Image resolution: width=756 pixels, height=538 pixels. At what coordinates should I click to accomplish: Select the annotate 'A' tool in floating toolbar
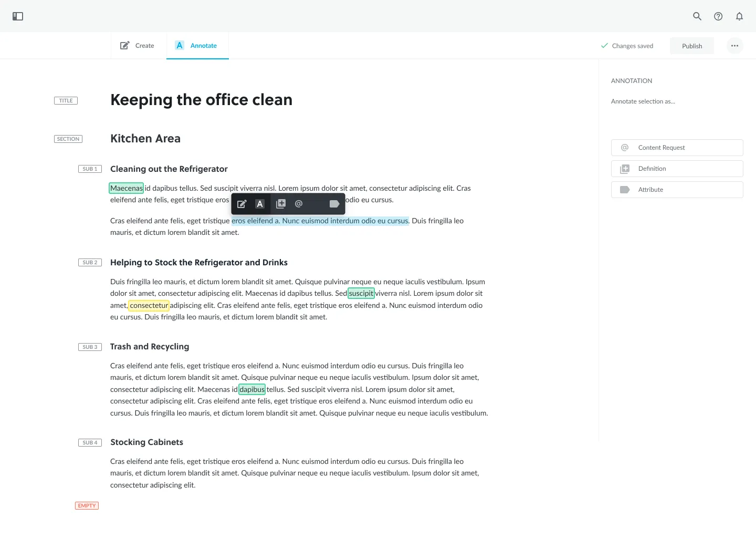260,204
